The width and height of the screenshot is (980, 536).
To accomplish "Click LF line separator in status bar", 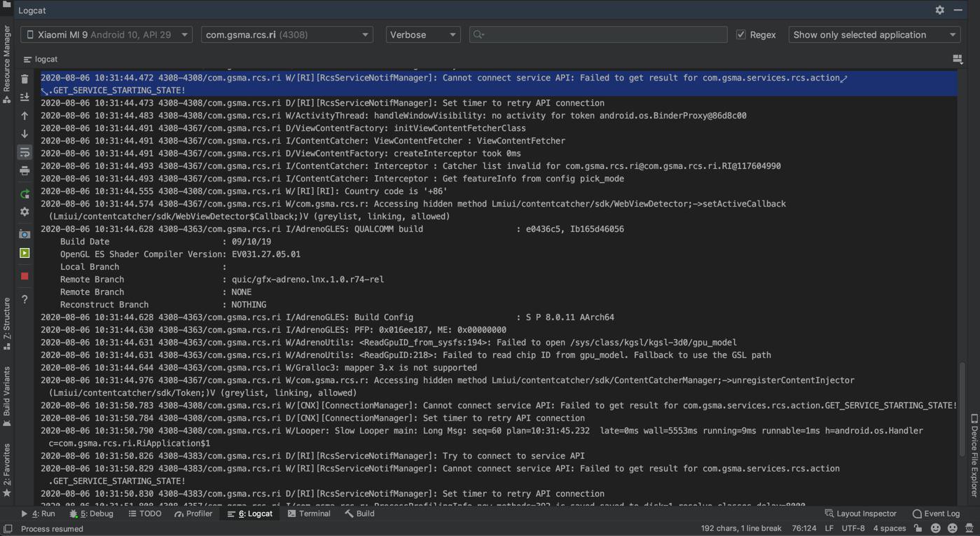I will pos(829,528).
